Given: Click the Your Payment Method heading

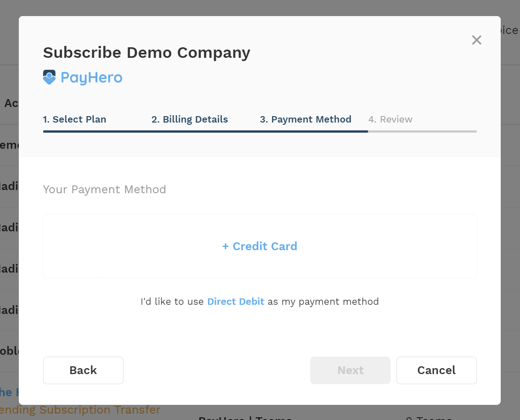Looking at the screenshot, I should pyautogui.click(x=105, y=190).
